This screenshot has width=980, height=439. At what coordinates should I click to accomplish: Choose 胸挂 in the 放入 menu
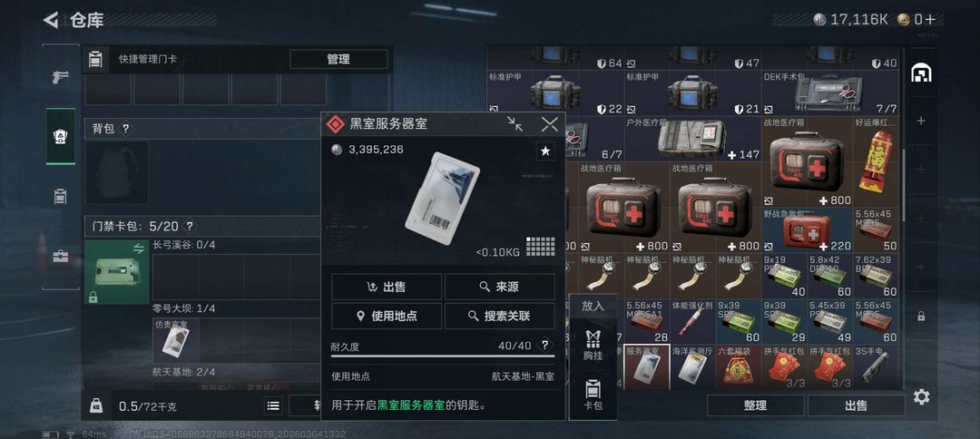pos(593,346)
